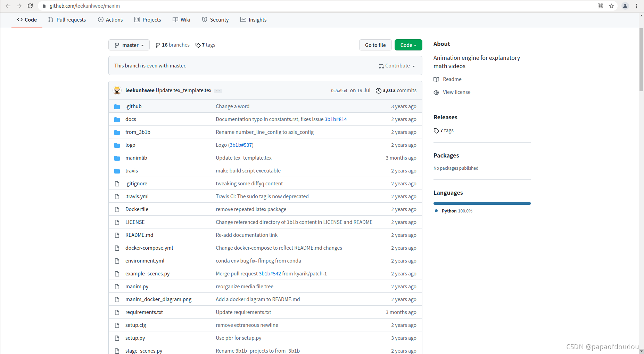The image size is (644, 354).
Task: Bookmark page with the star icon
Action: pos(611,6)
